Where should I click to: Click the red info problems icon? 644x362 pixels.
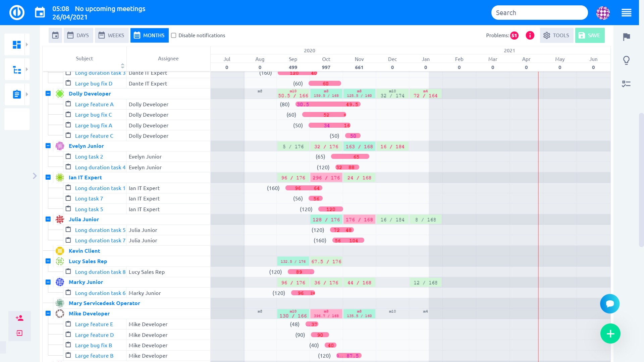(530, 35)
